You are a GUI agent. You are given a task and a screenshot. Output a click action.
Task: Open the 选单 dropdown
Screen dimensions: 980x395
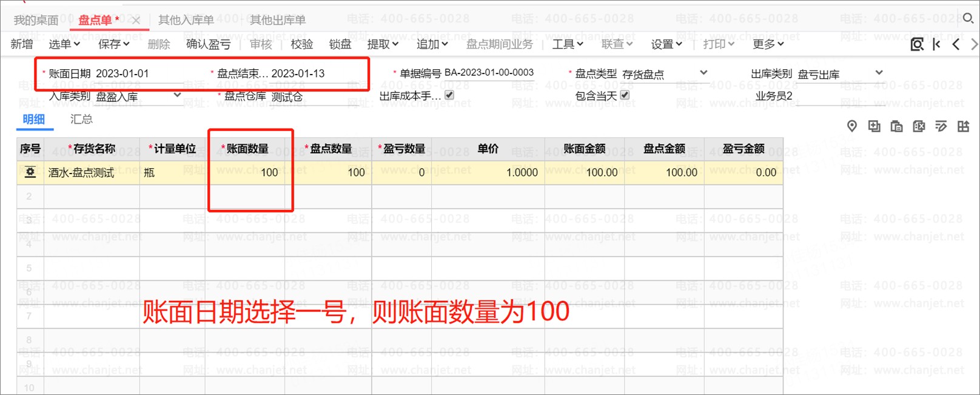pyautogui.click(x=64, y=44)
